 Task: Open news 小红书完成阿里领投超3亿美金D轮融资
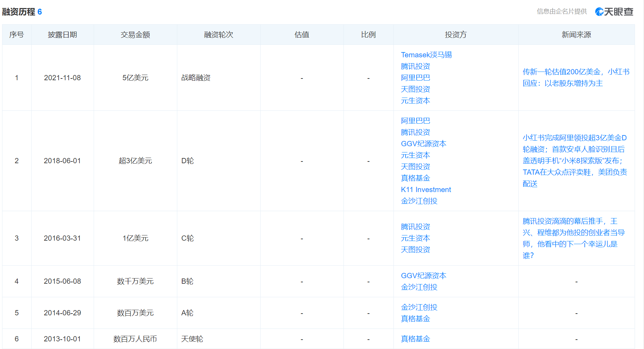[x=575, y=161]
